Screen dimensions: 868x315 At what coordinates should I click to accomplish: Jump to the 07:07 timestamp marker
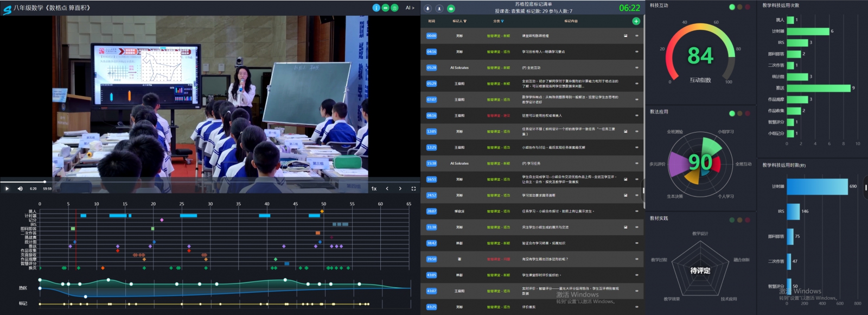click(x=431, y=99)
